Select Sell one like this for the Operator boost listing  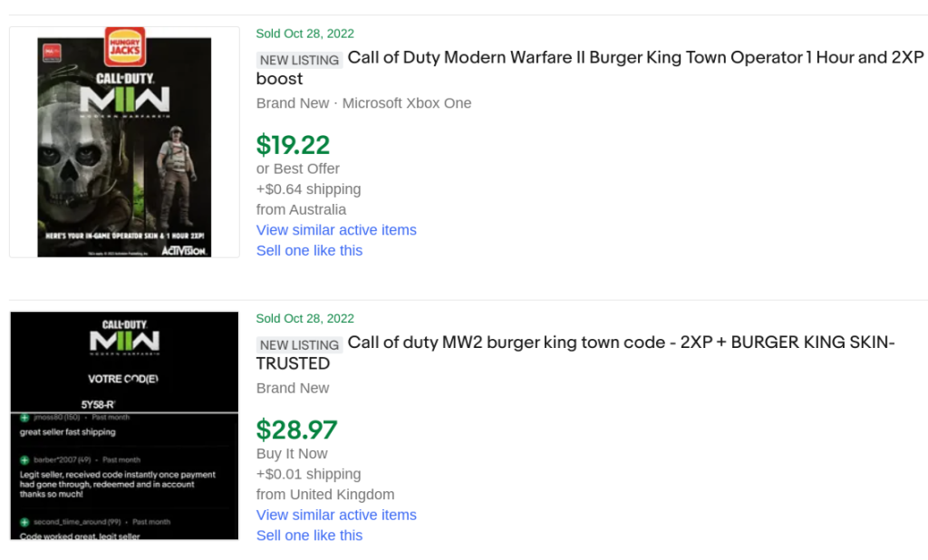point(309,250)
